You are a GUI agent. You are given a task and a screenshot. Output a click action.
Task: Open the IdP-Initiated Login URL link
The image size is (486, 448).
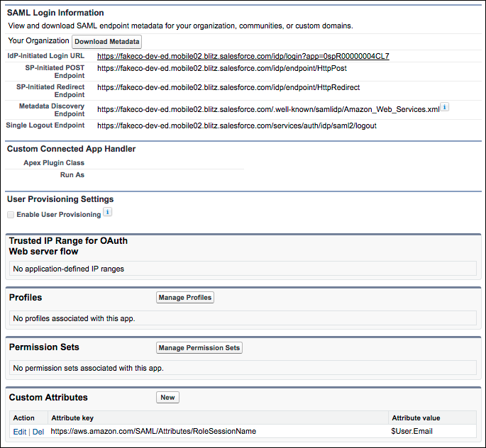coord(243,56)
